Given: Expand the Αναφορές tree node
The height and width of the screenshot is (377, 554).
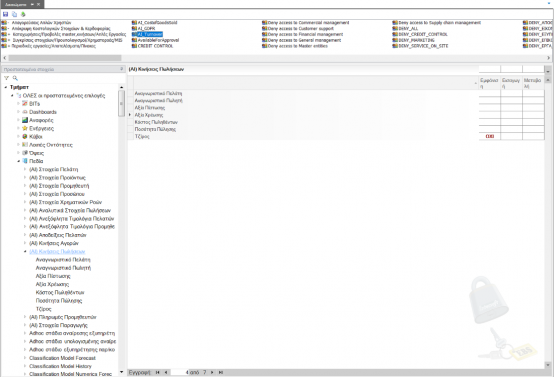Looking at the screenshot, I should (18, 120).
